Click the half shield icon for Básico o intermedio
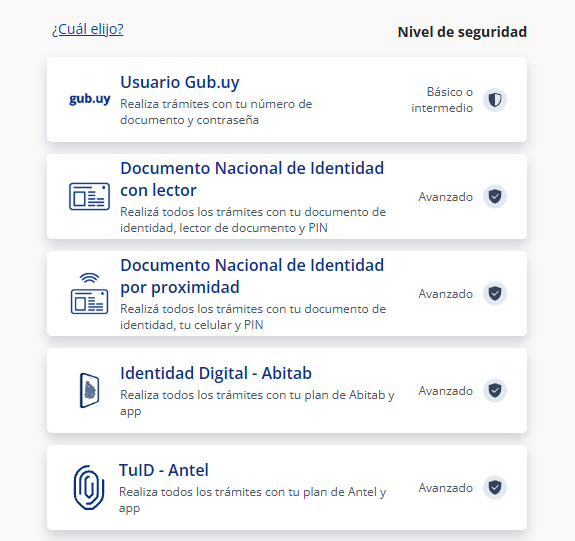The image size is (575, 541). pyautogui.click(x=495, y=100)
